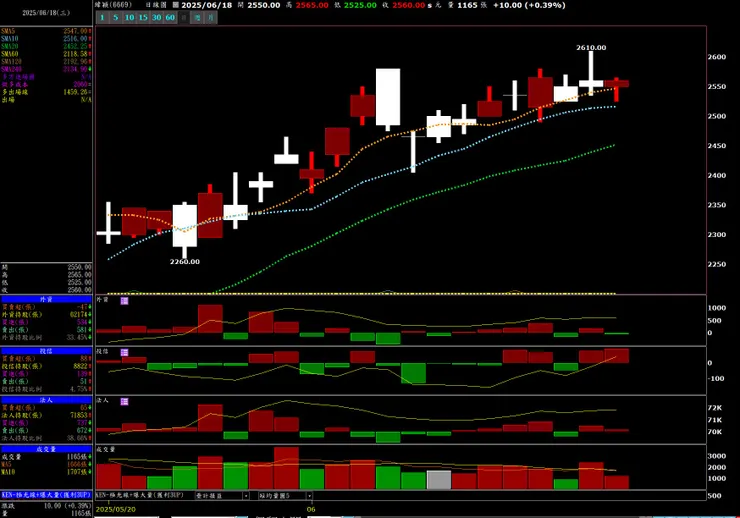This screenshot has height=518, width=740.
Task: Click the 2250 label on the price axis
Action: (x=716, y=264)
